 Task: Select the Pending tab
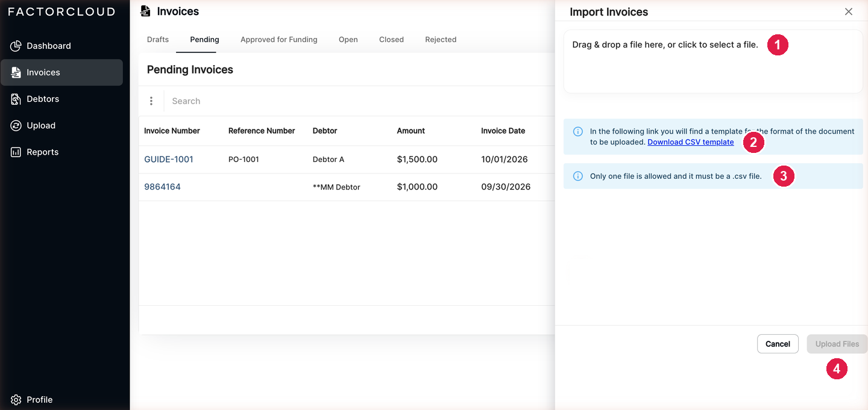204,40
